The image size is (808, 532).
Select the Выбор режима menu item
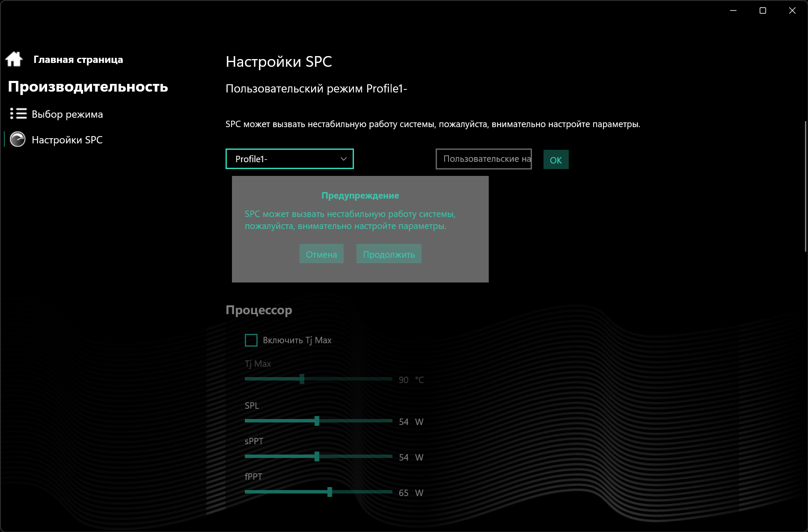tap(67, 114)
